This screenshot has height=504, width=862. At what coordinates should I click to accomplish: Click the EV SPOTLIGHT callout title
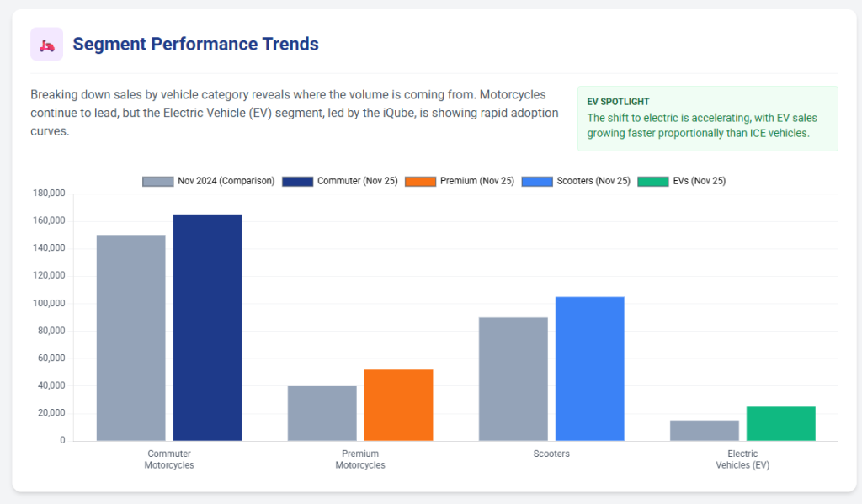pyautogui.click(x=618, y=102)
